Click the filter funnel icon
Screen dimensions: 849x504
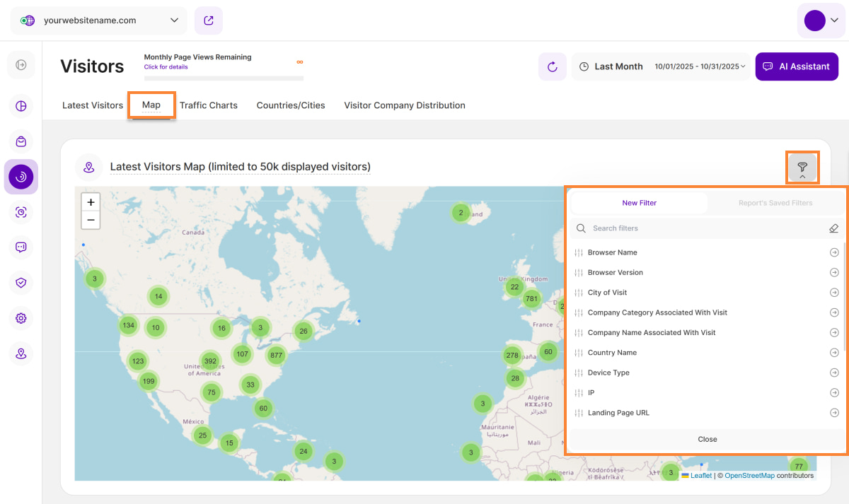point(802,168)
